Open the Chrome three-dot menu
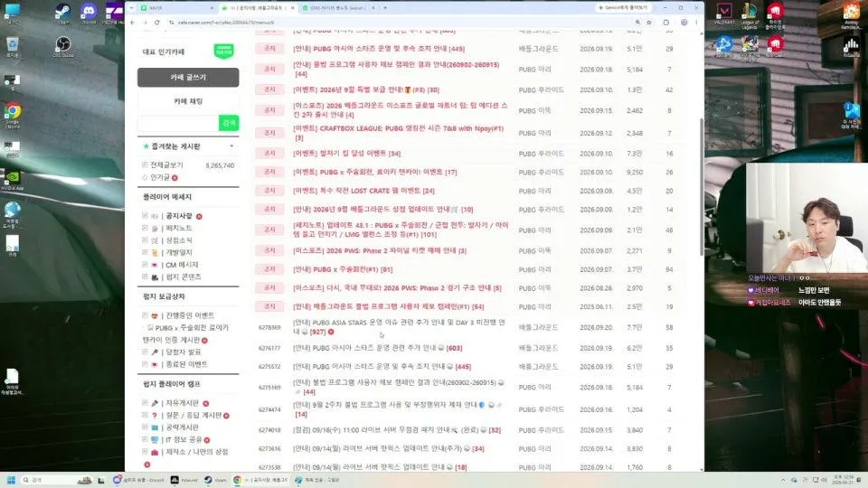Screen dimensions: 868x488 pyautogui.click(x=696, y=23)
